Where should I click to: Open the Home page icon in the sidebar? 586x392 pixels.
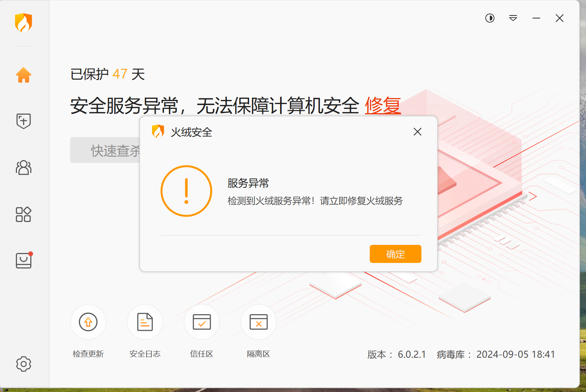[24, 75]
